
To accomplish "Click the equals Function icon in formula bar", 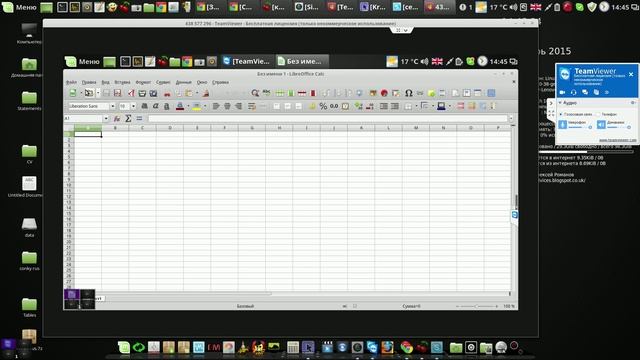I will pyautogui.click(x=139, y=118).
